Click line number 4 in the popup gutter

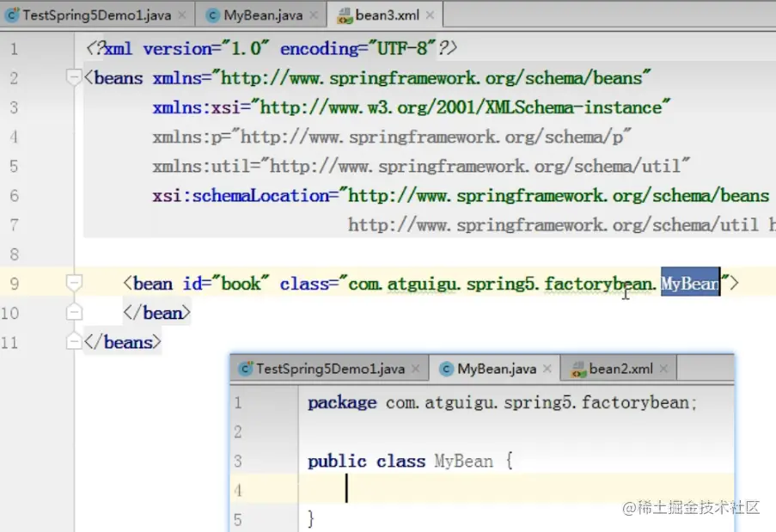[x=238, y=491]
